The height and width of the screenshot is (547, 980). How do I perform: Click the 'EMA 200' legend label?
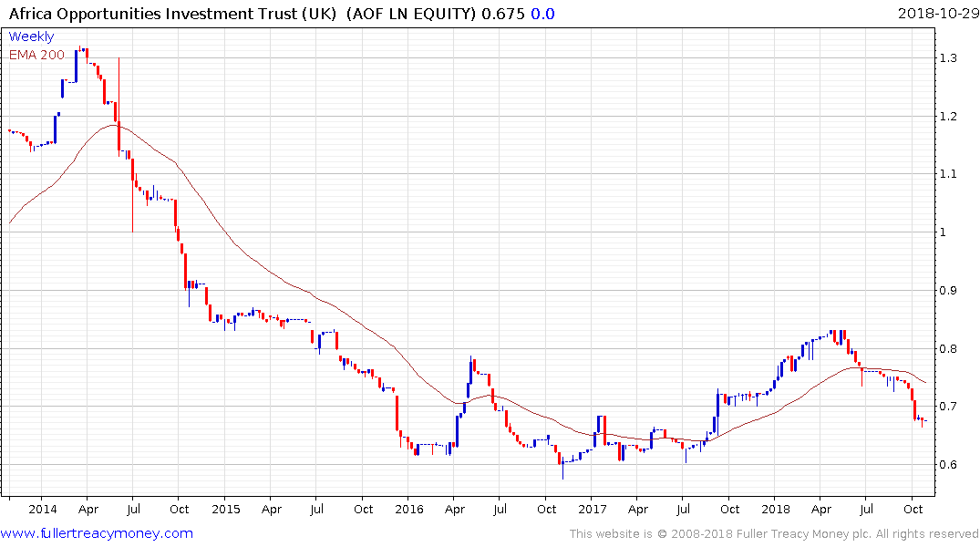[x=36, y=55]
